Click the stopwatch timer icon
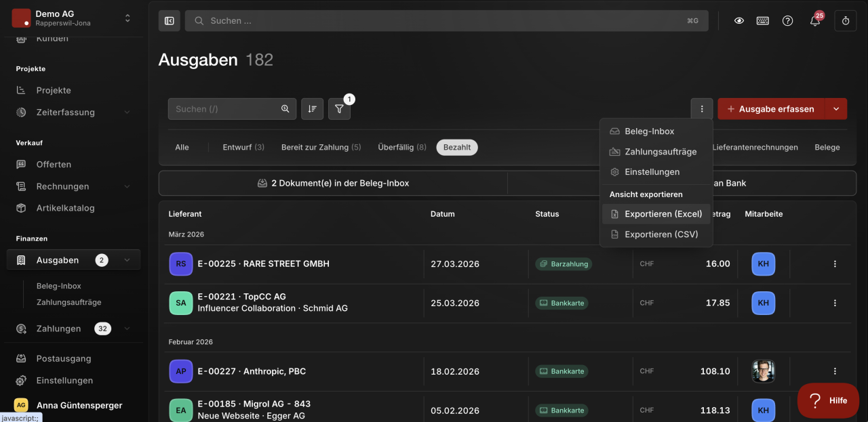This screenshot has width=868, height=422. 846,21
